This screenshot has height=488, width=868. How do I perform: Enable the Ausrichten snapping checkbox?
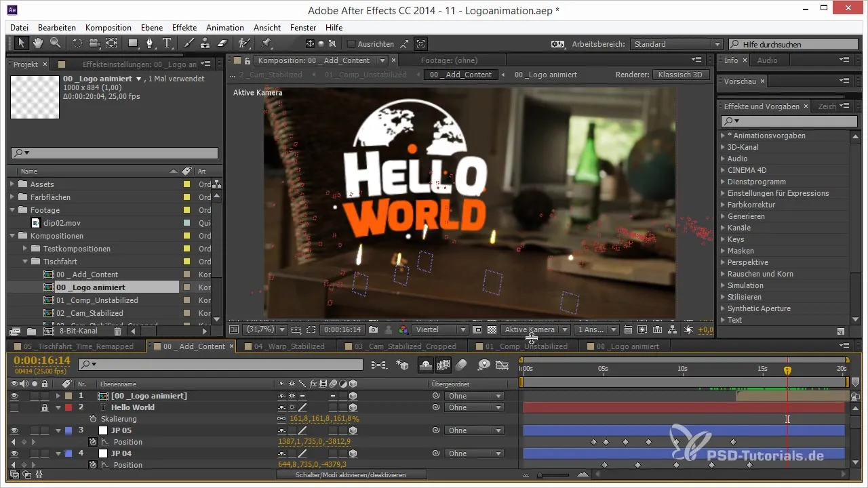pyautogui.click(x=351, y=44)
